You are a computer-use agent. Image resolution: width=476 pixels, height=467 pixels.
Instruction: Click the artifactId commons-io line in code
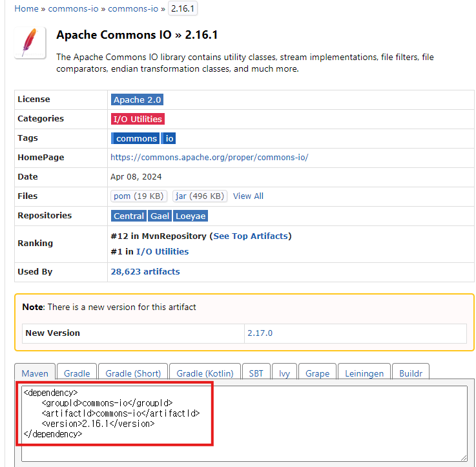(121, 413)
